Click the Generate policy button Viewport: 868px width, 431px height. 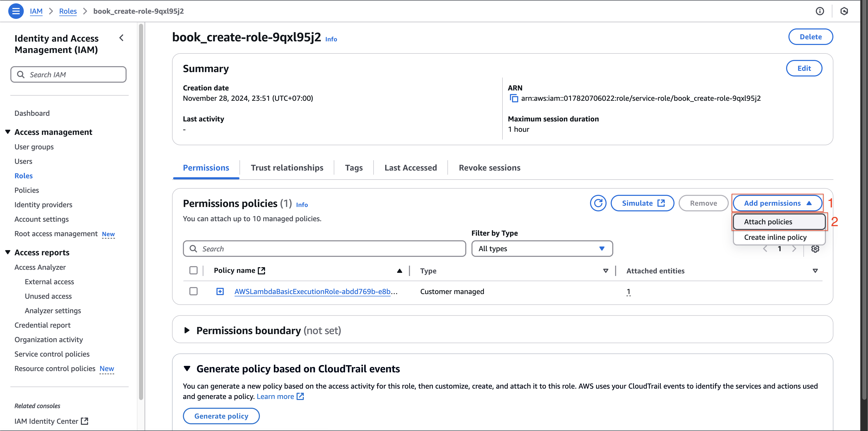[221, 416]
